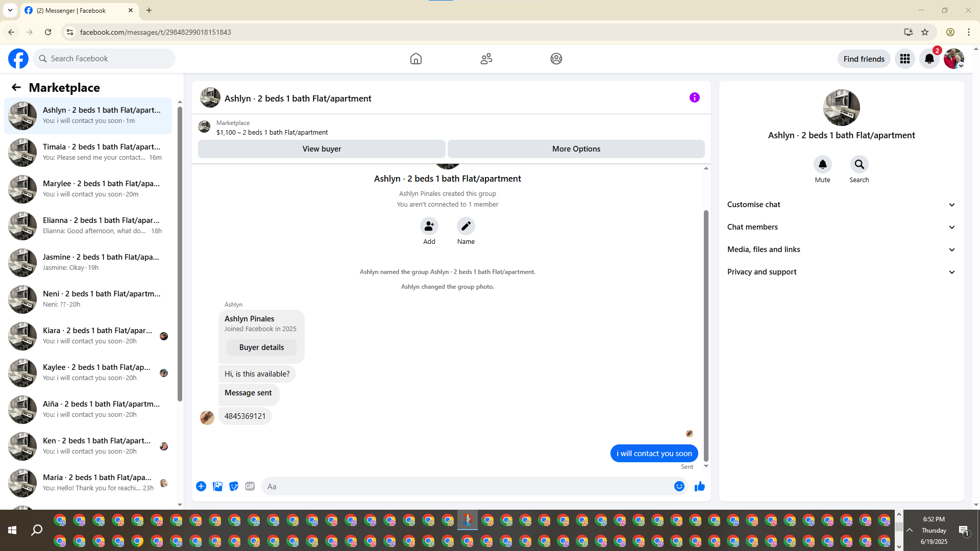Attach a photo file in composer
Viewport: 980px width, 551px height.
217,486
